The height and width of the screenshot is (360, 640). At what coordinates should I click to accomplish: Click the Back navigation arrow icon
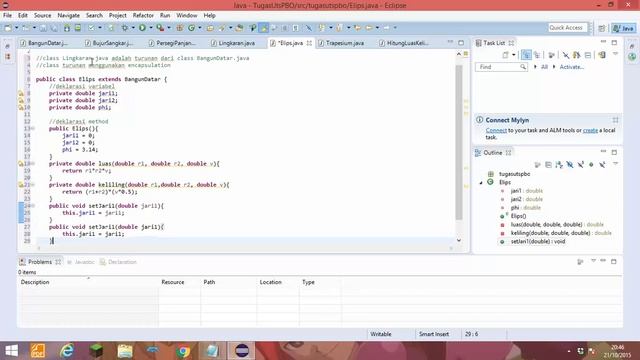(369, 28)
